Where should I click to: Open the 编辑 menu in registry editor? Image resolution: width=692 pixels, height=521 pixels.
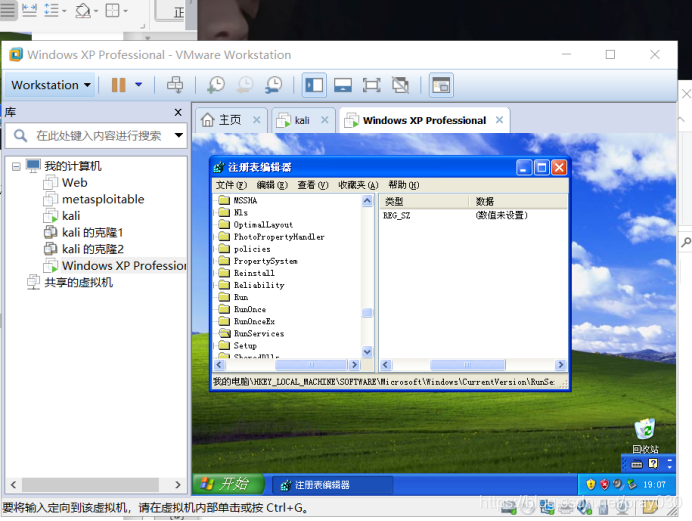[x=272, y=185]
